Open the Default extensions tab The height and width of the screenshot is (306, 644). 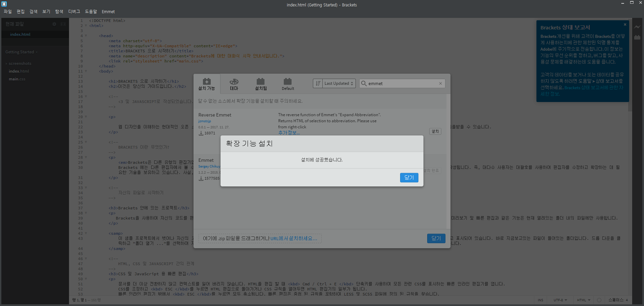click(x=288, y=84)
